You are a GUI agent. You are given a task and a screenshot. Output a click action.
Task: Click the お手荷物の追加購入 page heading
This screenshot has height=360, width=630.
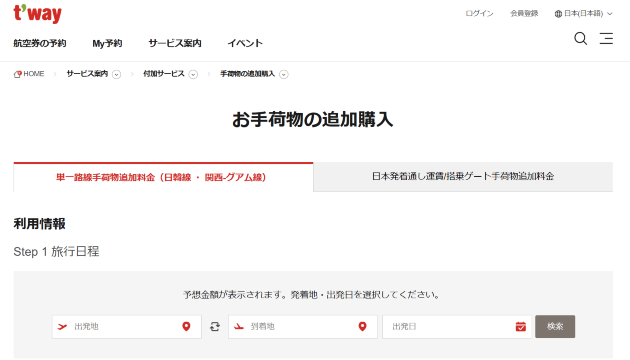coord(313,119)
